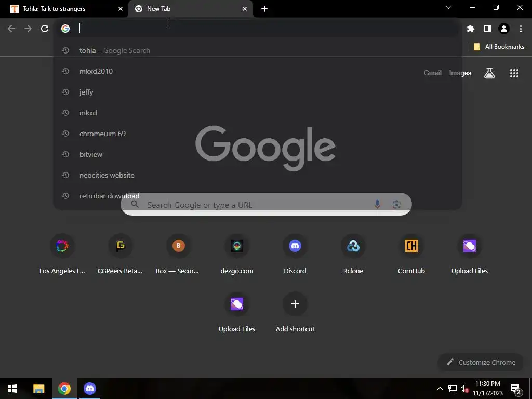Select the New Tab tab
Screen dimensions: 532x399
tap(191, 9)
